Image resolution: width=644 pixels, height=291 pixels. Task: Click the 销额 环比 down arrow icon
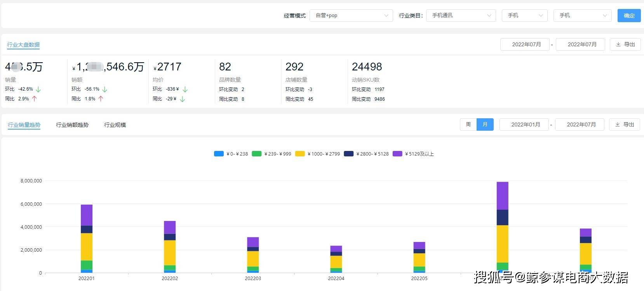point(104,89)
